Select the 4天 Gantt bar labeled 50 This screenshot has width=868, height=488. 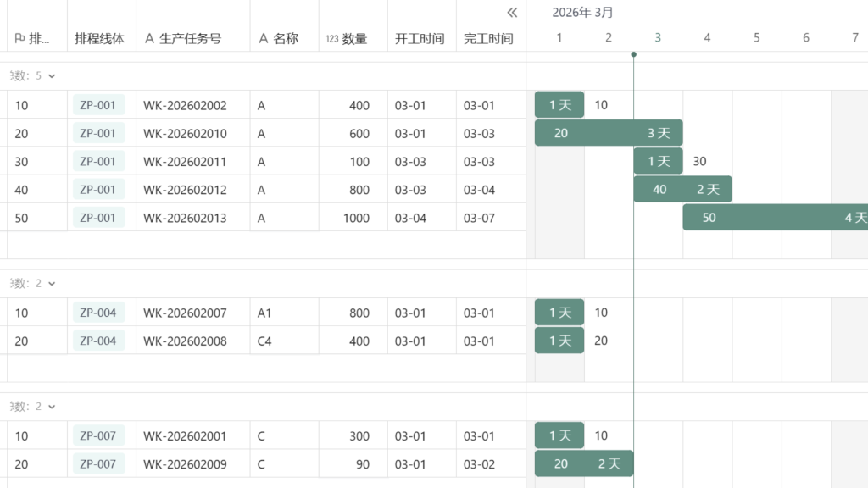coord(775,218)
